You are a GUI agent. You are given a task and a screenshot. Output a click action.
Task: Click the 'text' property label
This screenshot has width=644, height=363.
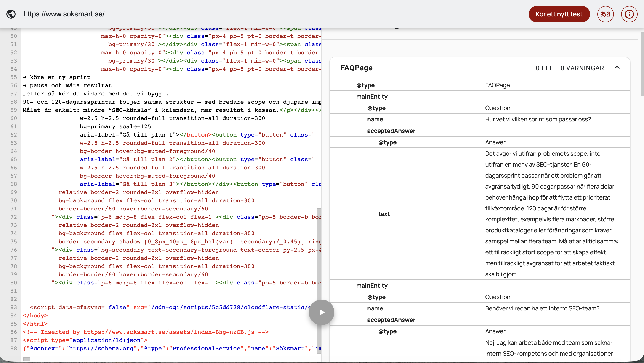[x=384, y=214]
